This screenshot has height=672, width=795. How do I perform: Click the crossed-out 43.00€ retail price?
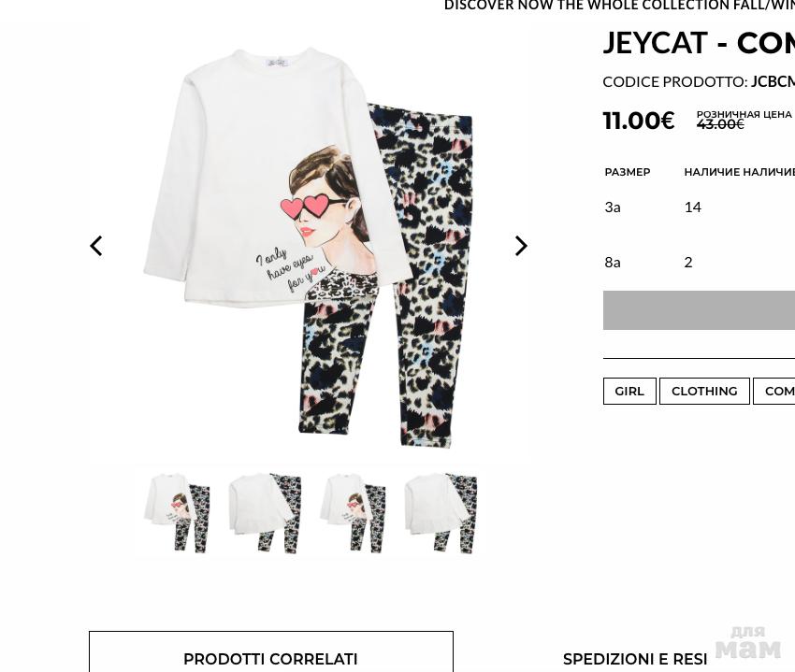pyautogui.click(x=720, y=124)
